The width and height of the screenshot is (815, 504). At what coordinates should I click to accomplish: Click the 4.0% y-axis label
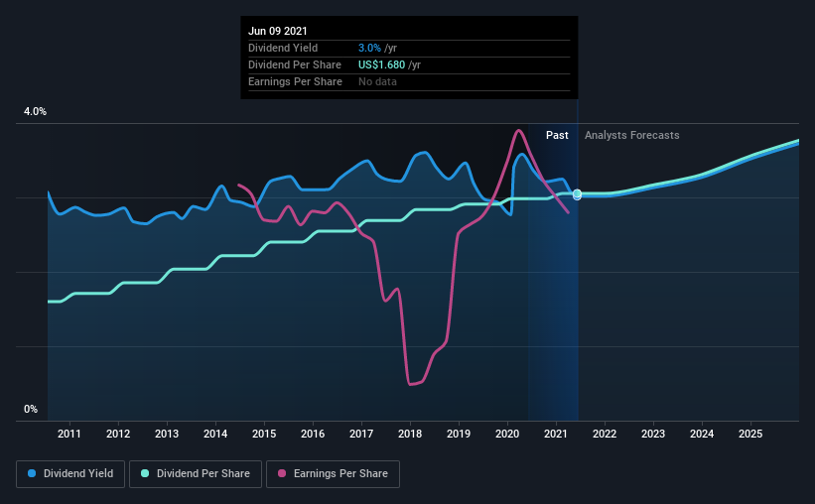click(x=35, y=112)
